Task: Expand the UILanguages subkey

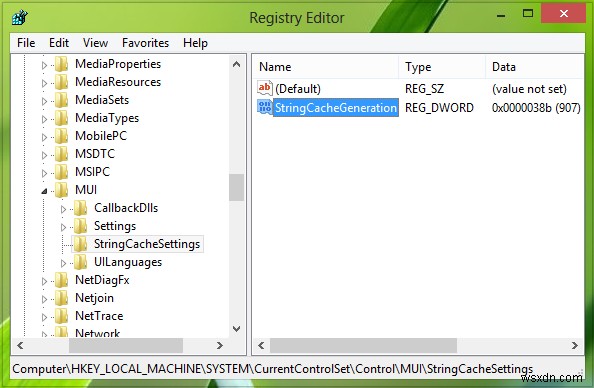Action: pyautogui.click(x=63, y=263)
